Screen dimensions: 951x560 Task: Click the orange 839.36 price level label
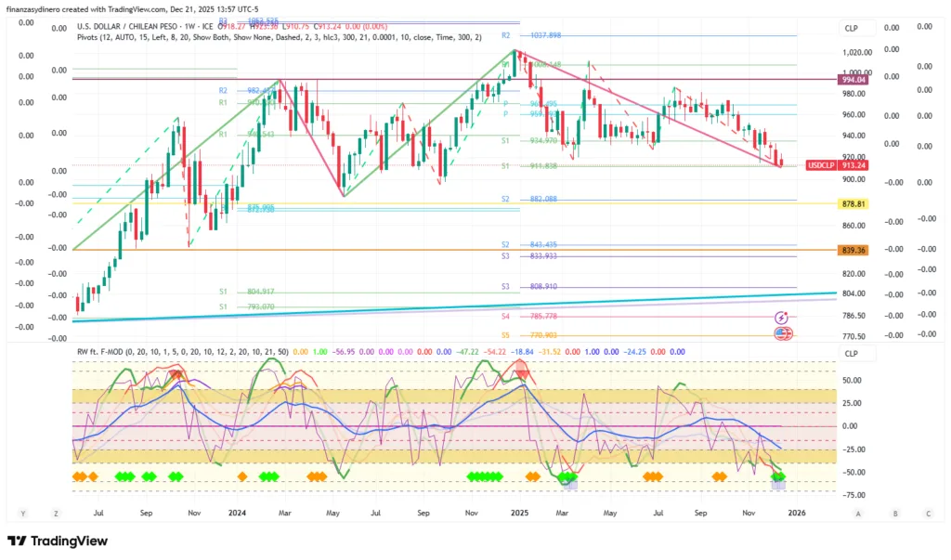coord(853,250)
